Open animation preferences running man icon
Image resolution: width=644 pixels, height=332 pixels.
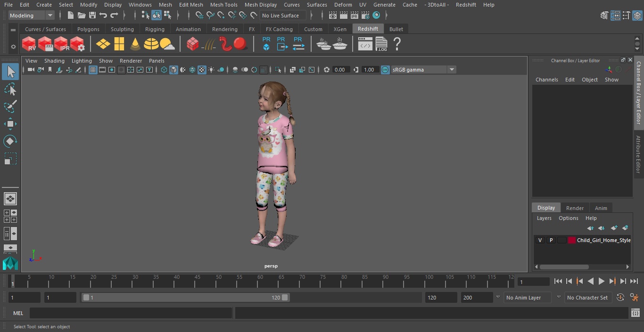tap(635, 298)
